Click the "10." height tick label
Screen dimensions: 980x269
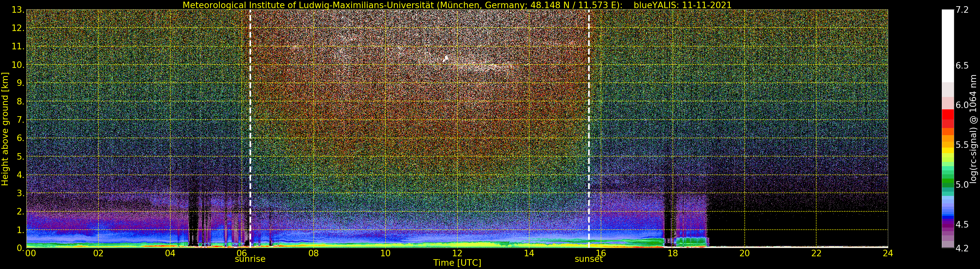tap(18, 65)
